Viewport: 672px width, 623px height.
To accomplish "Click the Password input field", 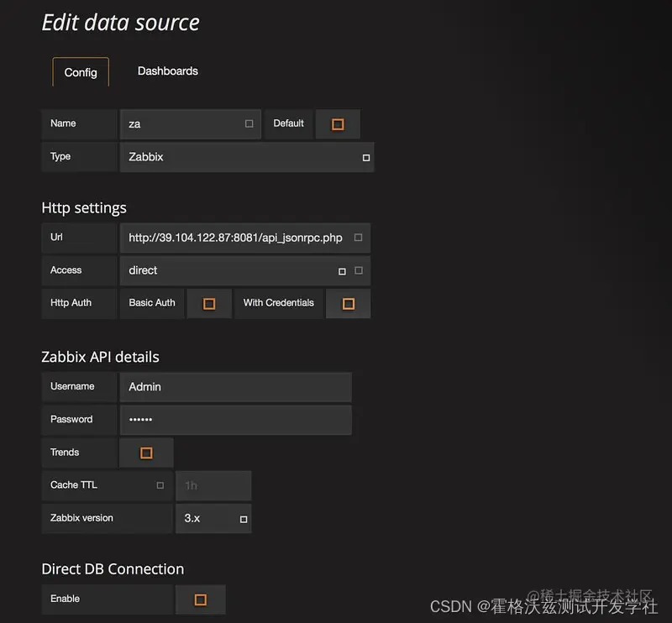I will [236, 420].
